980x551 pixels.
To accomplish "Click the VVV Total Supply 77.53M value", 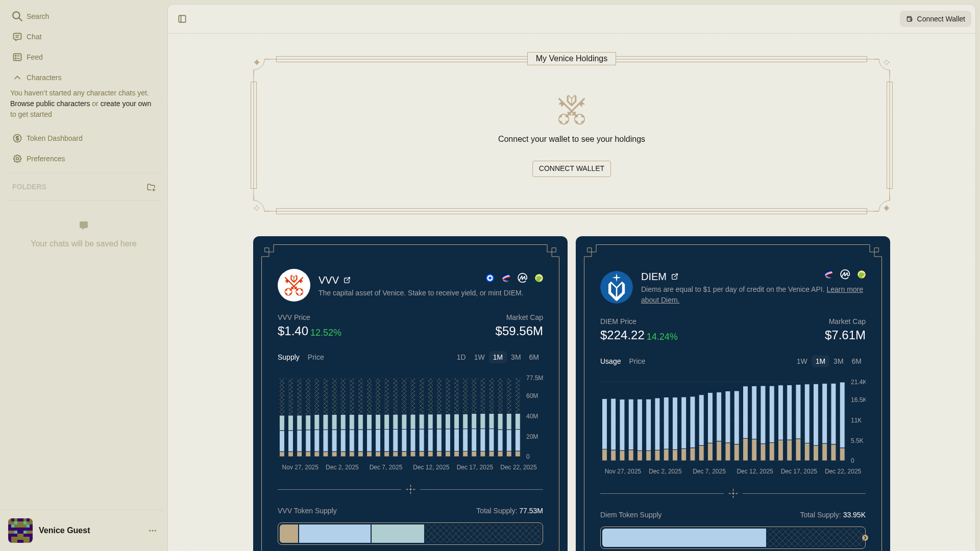I will point(531,511).
